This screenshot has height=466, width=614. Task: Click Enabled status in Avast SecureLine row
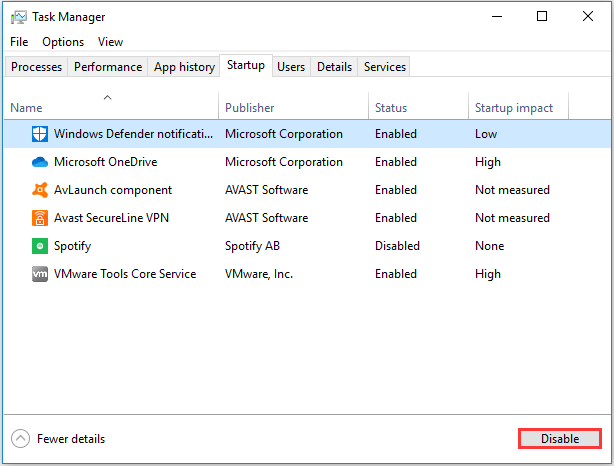click(x=395, y=218)
